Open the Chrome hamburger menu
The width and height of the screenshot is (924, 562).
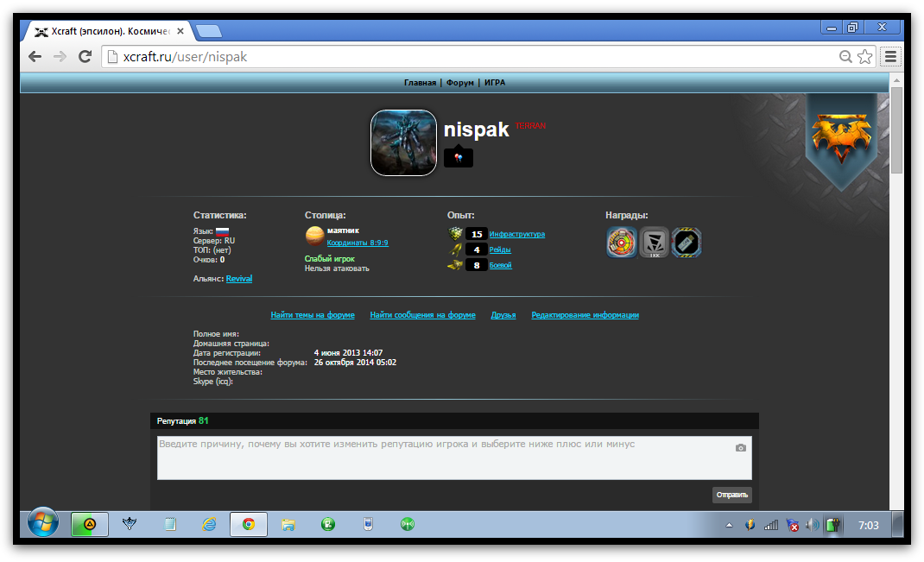(x=890, y=57)
